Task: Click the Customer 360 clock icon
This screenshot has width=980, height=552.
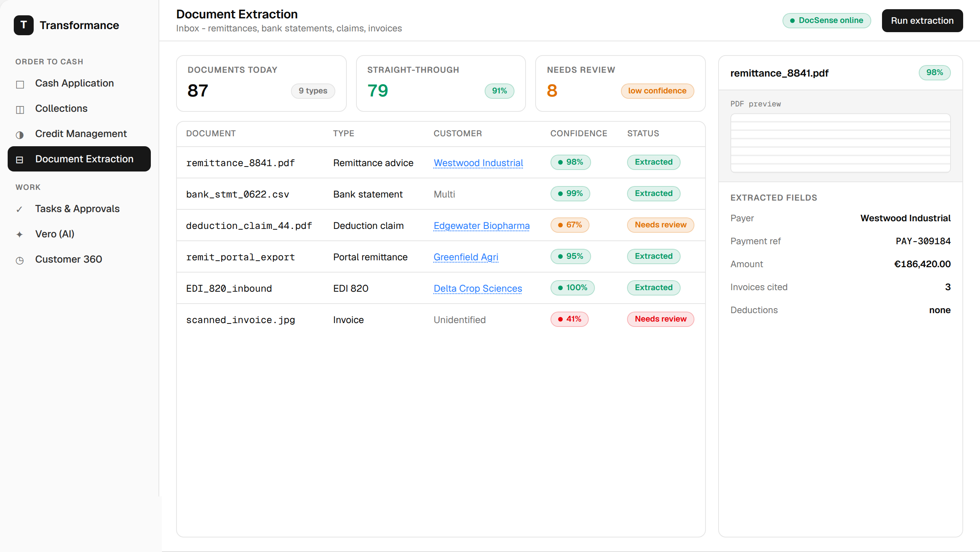Action: tap(20, 260)
